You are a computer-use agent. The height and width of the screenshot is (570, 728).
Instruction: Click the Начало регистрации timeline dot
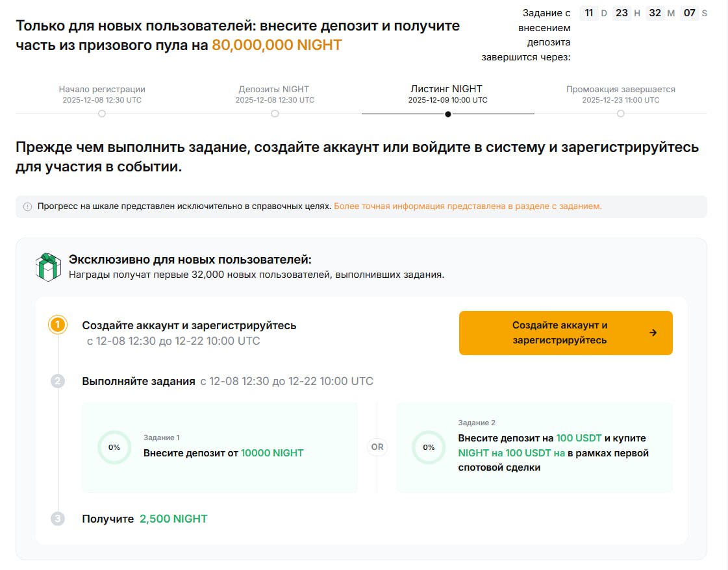click(x=101, y=114)
